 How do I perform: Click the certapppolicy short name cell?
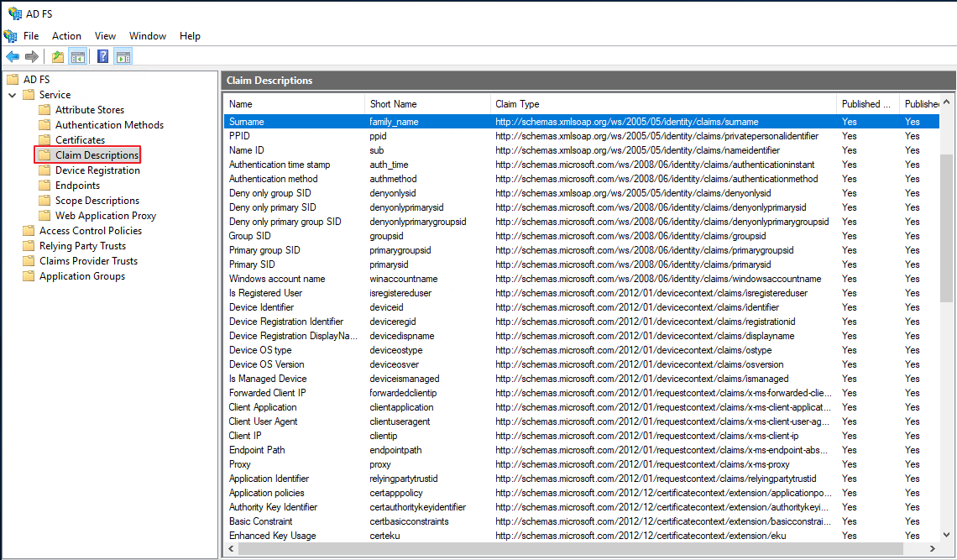pos(396,493)
